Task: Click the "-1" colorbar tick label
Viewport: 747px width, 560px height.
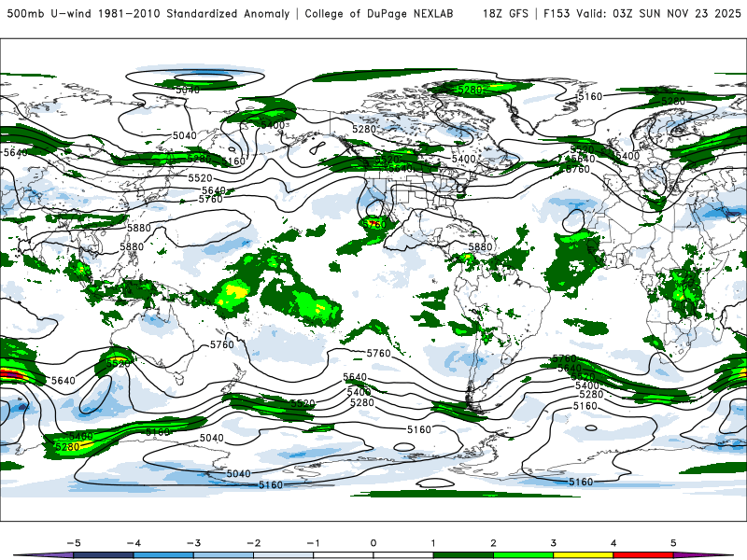Action: [314, 543]
